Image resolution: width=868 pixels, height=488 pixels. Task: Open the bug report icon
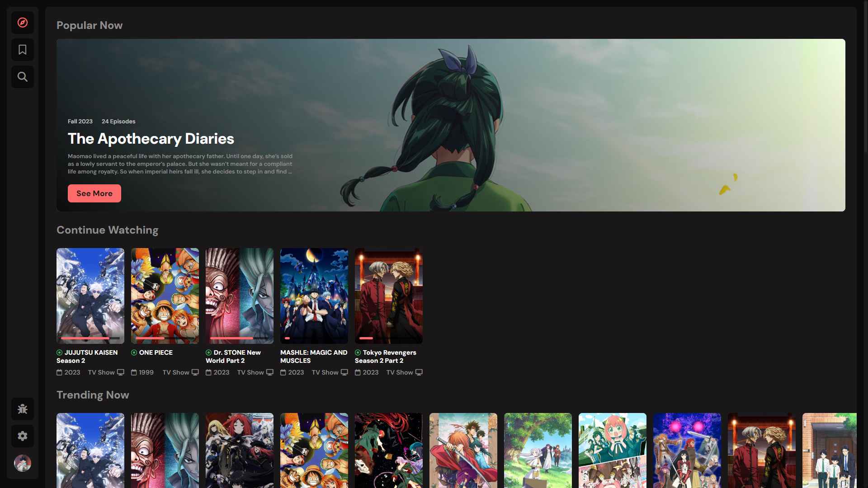[x=23, y=409]
